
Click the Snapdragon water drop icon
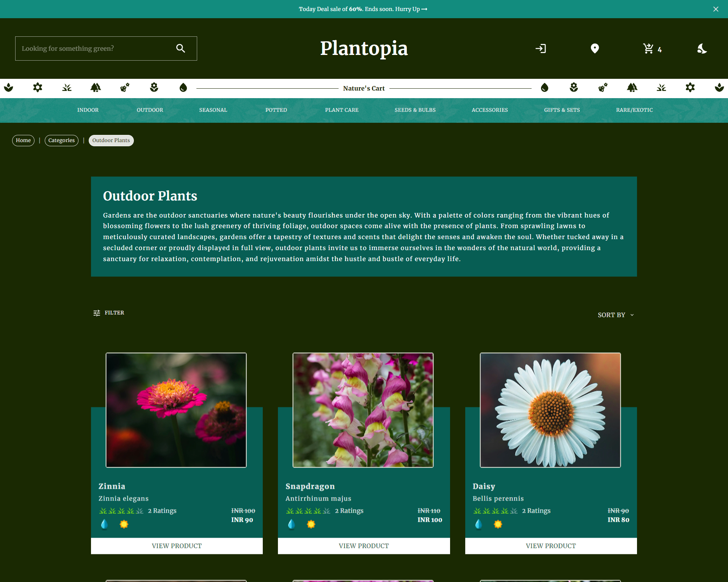tap(292, 524)
